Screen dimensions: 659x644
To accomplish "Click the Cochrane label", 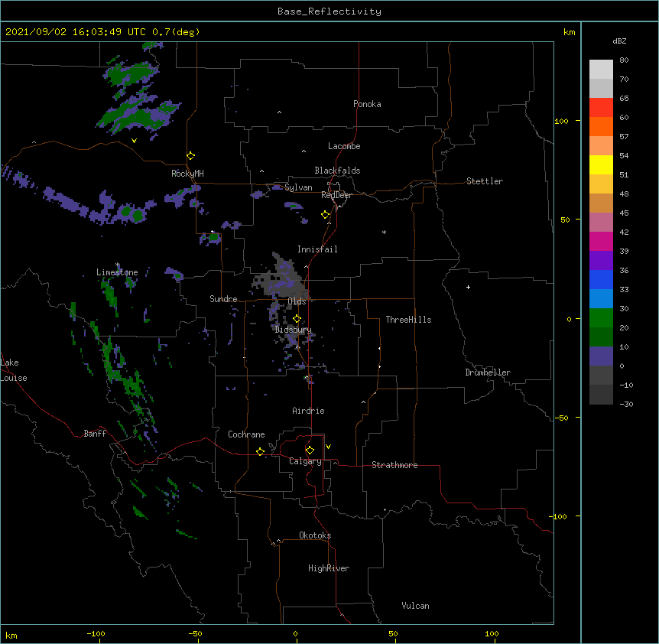I will click(246, 434).
